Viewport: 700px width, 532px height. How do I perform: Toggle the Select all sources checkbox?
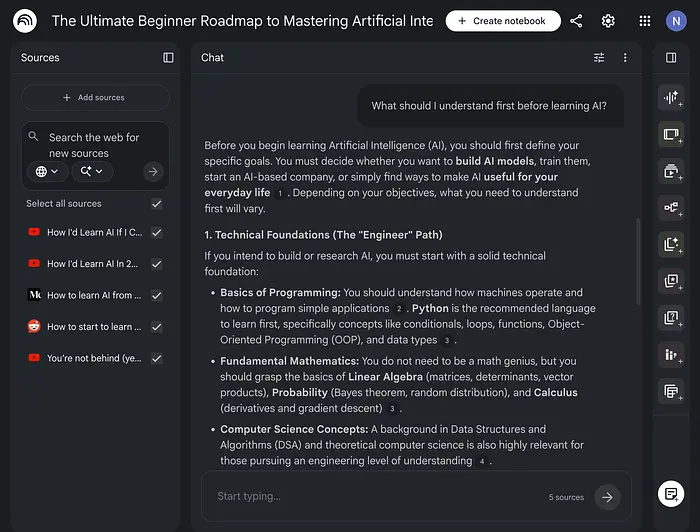coord(156,204)
